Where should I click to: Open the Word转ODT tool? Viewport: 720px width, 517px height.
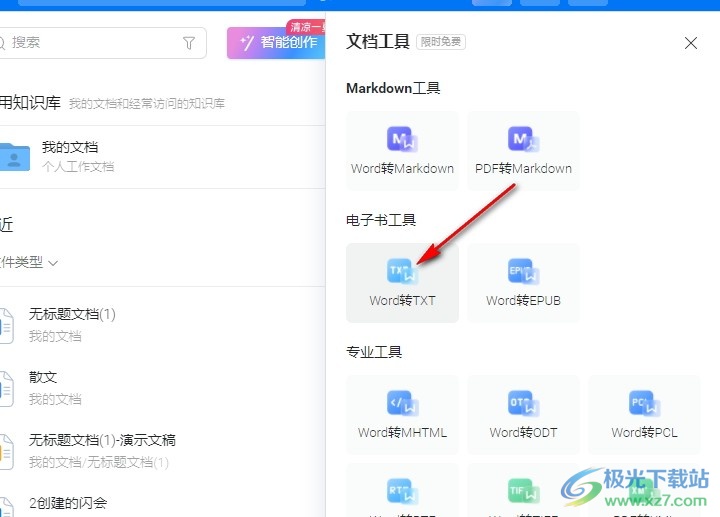tap(523, 415)
